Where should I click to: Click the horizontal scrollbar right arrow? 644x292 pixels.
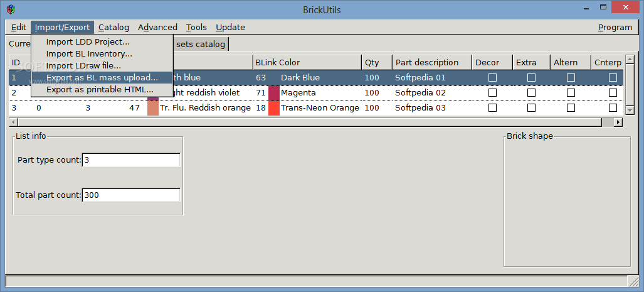618,122
